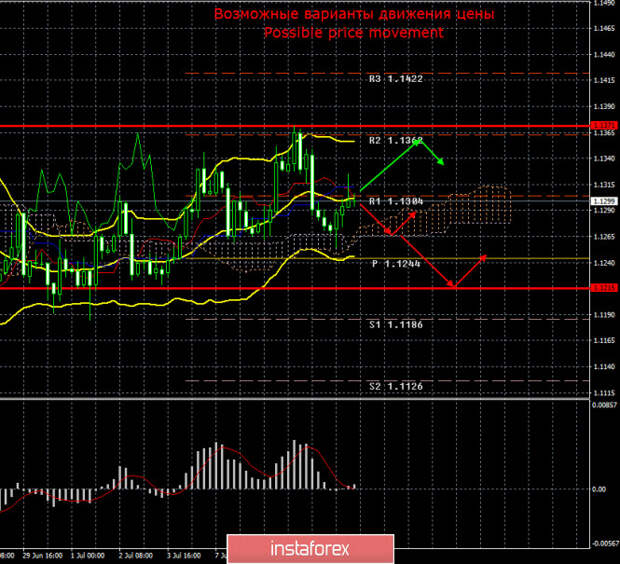Viewport: 620px width, 564px height.
Task: Click the R3 1.1422 resistance label
Action: pyautogui.click(x=396, y=79)
